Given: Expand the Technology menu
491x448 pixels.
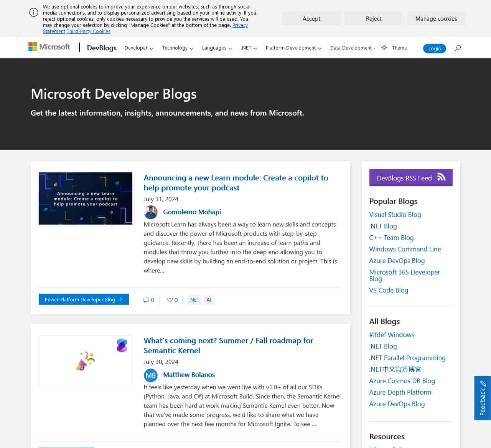Looking at the screenshot, I should [178, 48].
